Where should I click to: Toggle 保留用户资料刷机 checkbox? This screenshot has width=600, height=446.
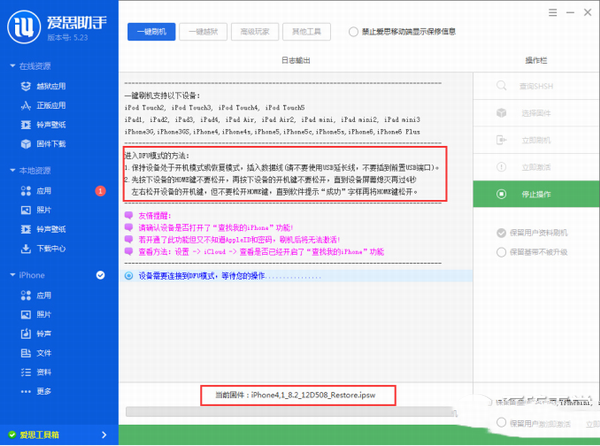501,233
